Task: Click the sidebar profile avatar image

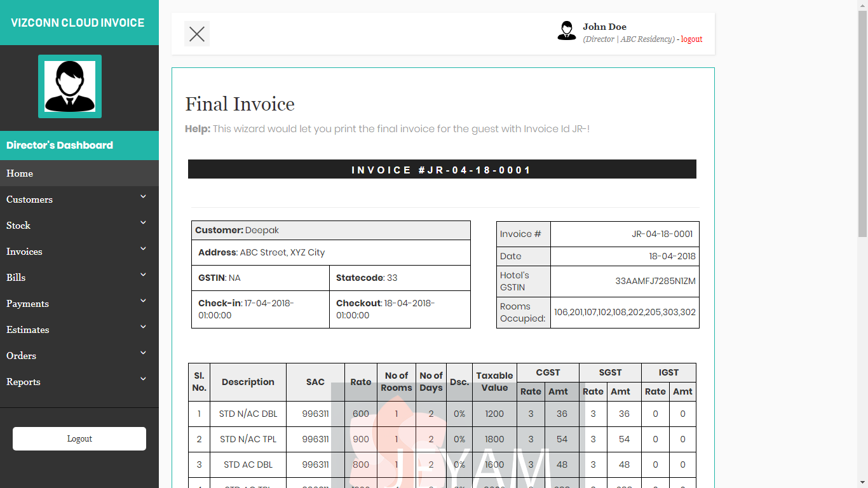Action: (x=70, y=86)
